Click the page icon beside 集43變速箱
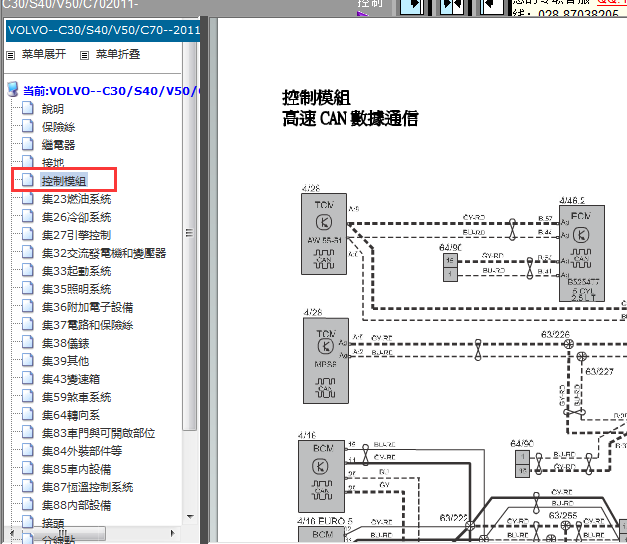The image size is (627, 544). (x=28, y=378)
